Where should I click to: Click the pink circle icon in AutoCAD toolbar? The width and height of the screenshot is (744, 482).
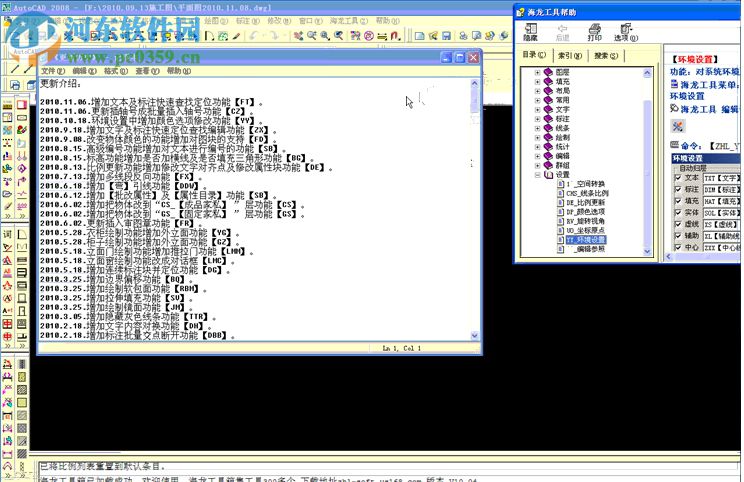[x=369, y=36]
